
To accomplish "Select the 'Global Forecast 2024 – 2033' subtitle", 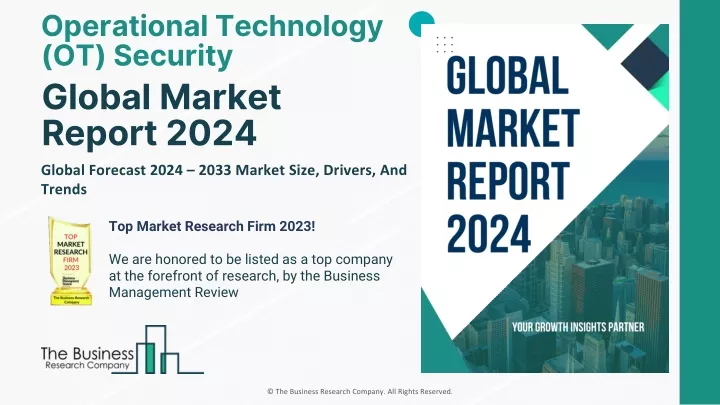I will coord(224,179).
